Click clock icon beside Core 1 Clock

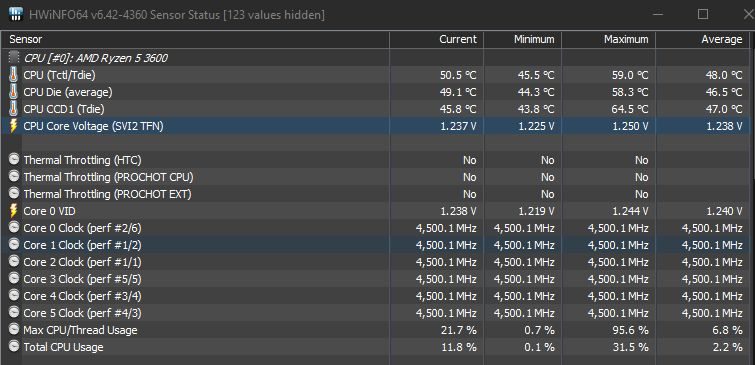pos(14,245)
